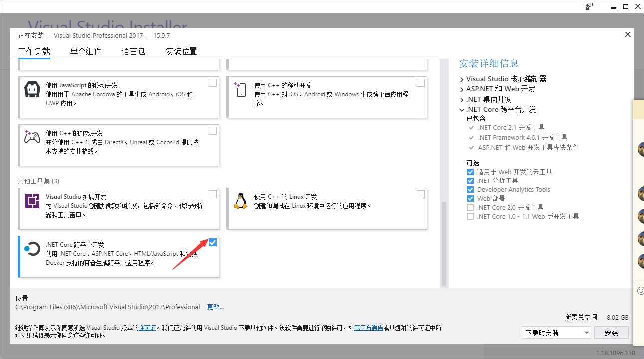Click the 安装 button

[611, 333]
